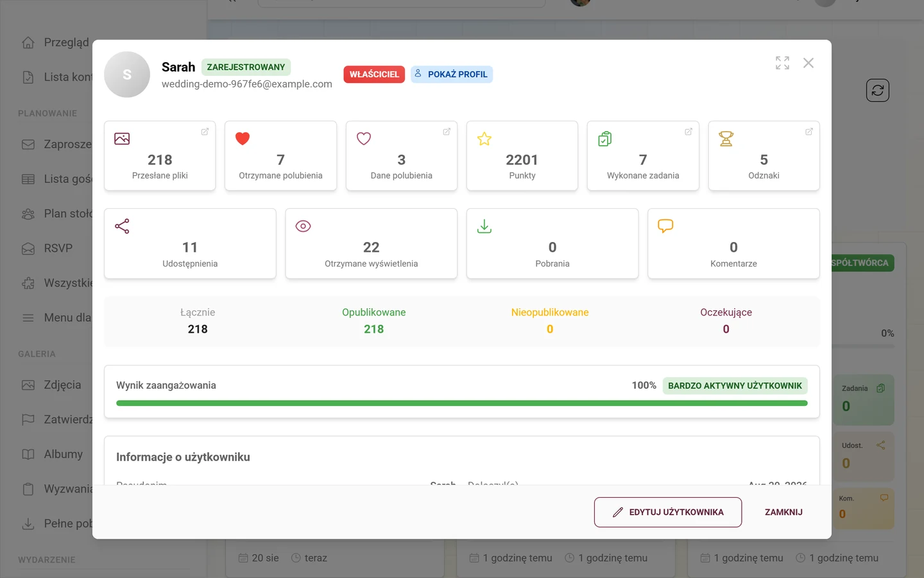Click the WŁAŚCICIEL badge
Viewport: 924px width, 578px height.
tap(374, 74)
